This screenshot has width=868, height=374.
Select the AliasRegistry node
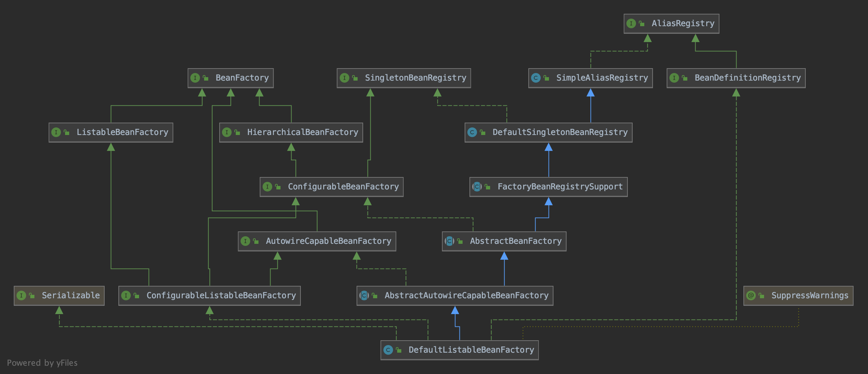click(671, 23)
